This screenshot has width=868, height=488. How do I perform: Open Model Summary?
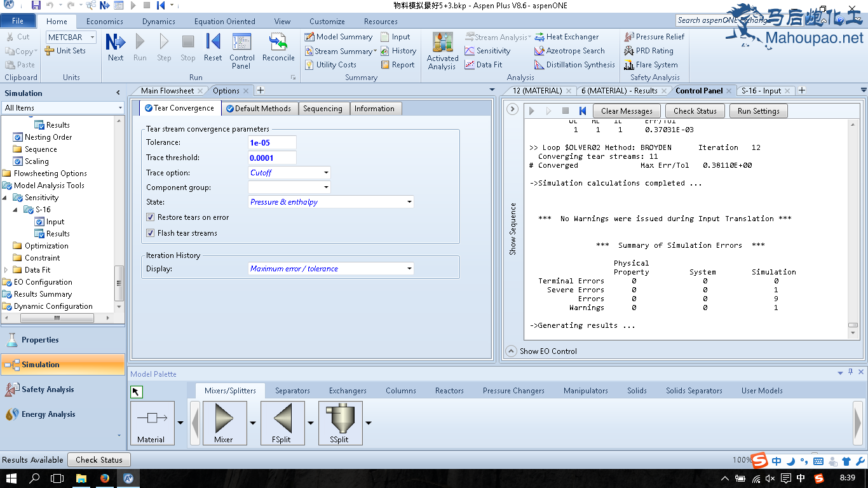click(x=339, y=37)
